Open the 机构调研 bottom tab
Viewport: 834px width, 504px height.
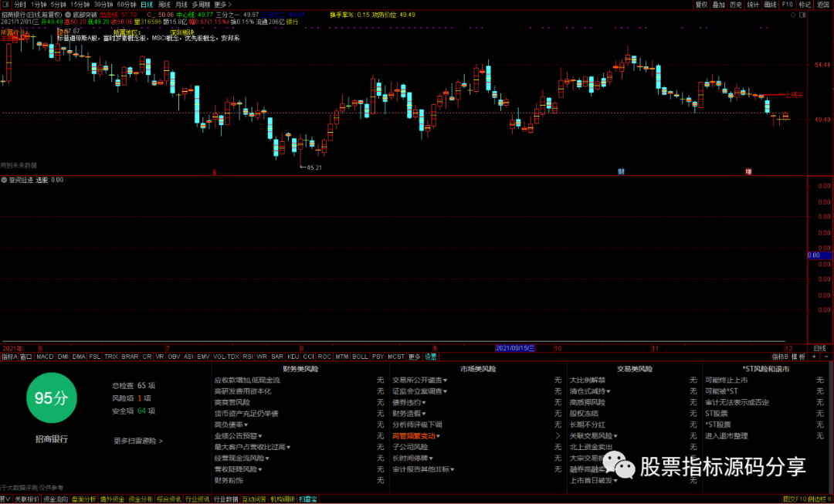[x=283, y=499]
